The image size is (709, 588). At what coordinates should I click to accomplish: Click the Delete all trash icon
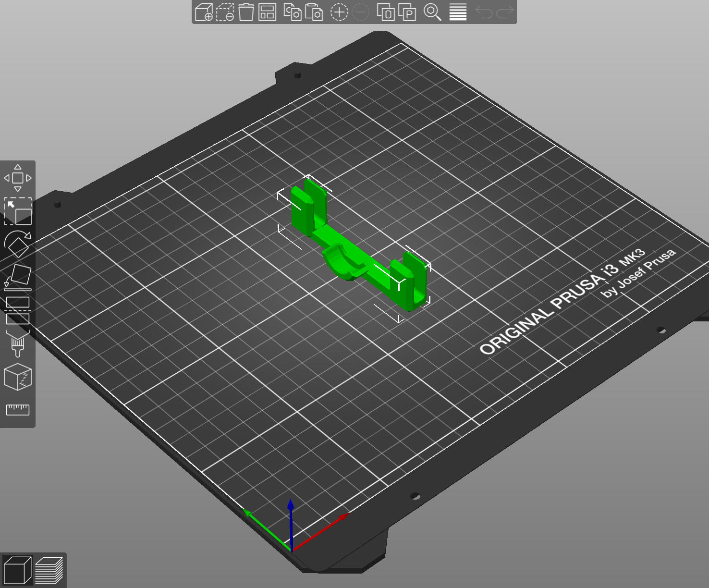click(246, 12)
